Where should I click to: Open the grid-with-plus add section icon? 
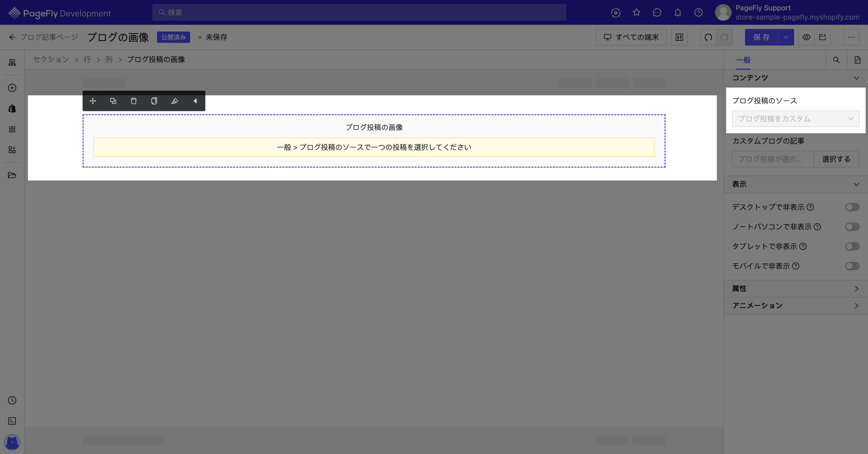(12, 150)
